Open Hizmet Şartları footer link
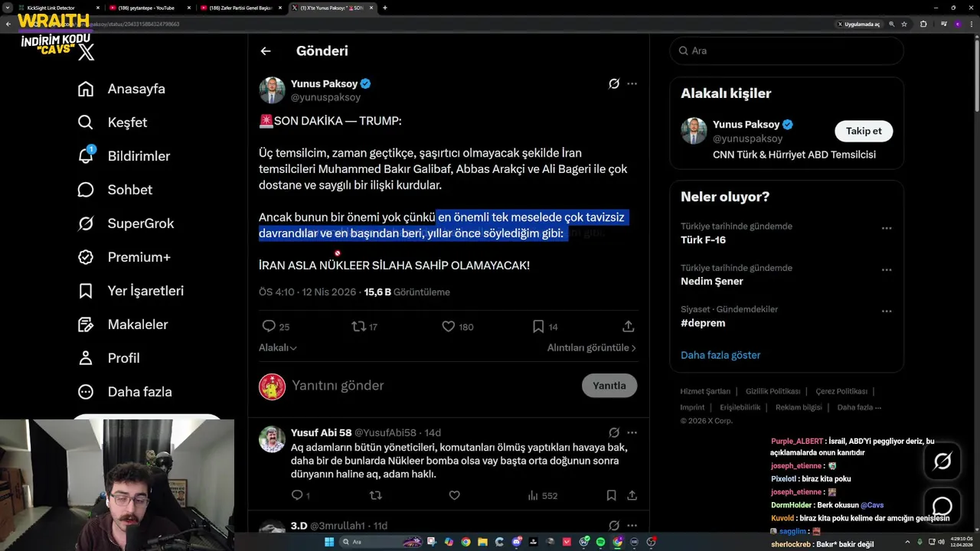 [705, 391]
